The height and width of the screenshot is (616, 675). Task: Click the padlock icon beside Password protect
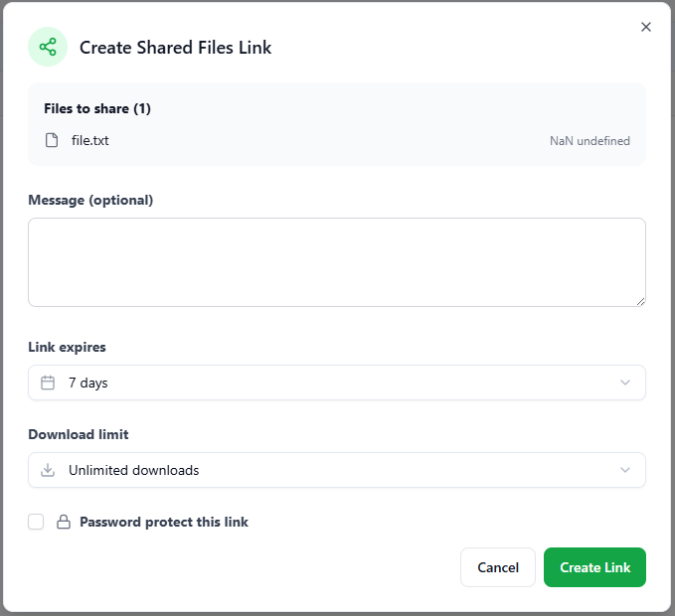(x=64, y=522)
